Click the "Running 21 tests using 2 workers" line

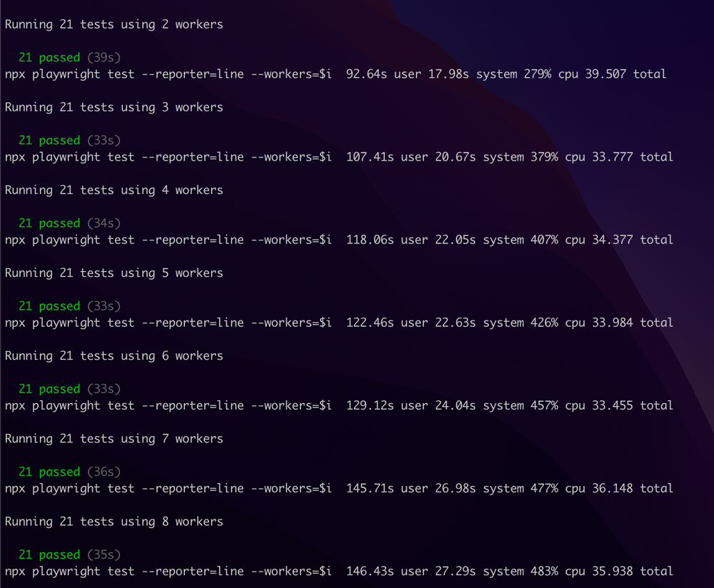[x=114, y=24]
